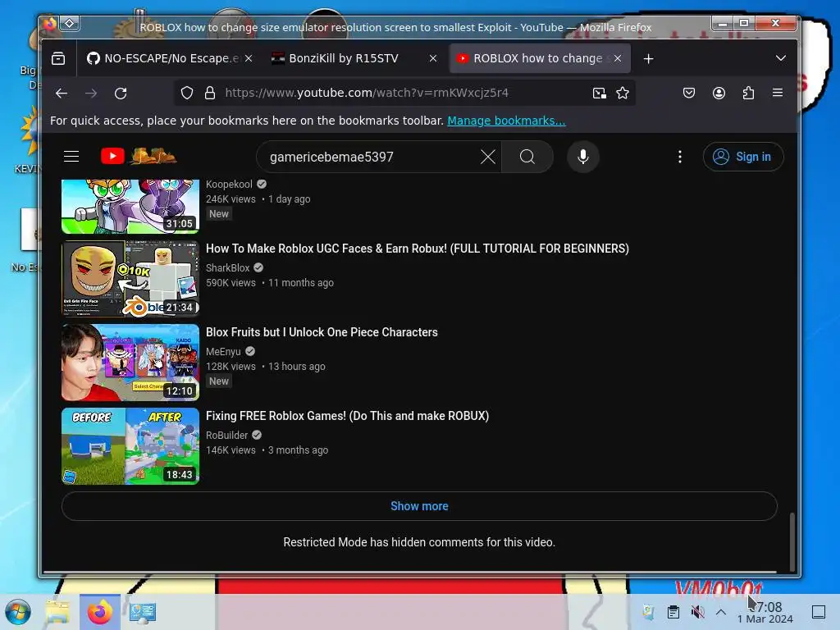Go to YouTube home via logo

pyautogui.click(x=138, y=156)
